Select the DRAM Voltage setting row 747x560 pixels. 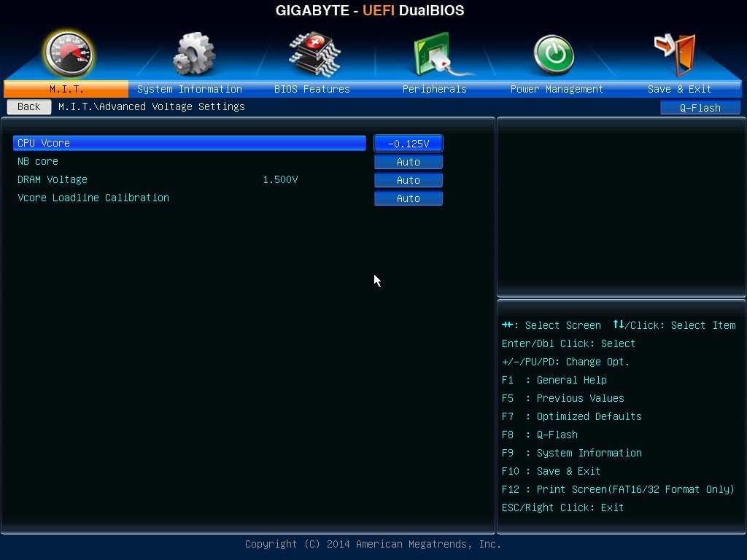click(x=190, y=179)
